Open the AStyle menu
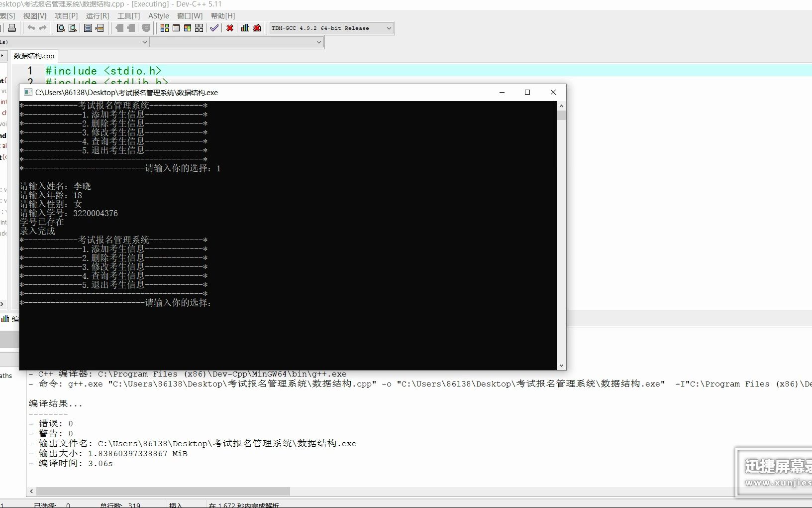The width and height of the screenshot is (812, 508). [x=159, y=15]
